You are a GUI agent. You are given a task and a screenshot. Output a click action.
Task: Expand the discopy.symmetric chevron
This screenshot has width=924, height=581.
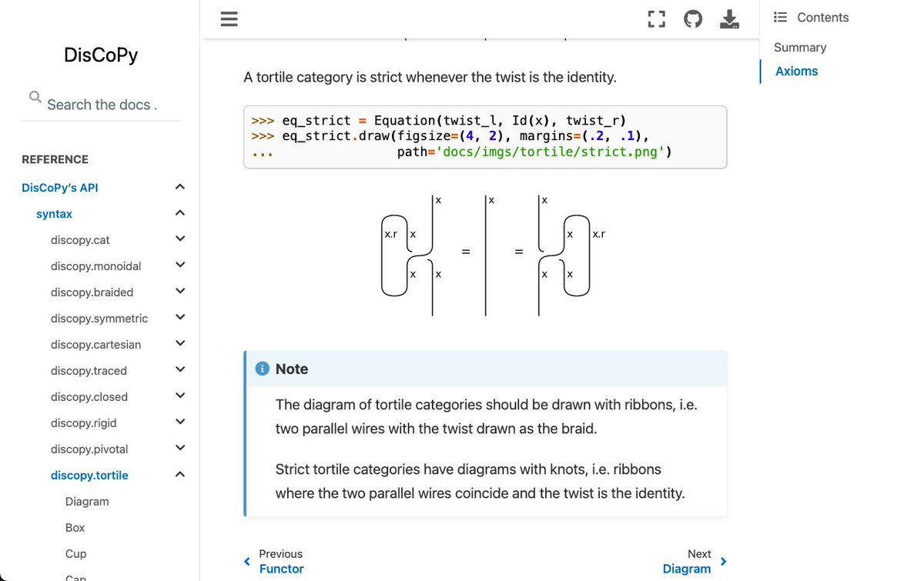coord(180,318)
